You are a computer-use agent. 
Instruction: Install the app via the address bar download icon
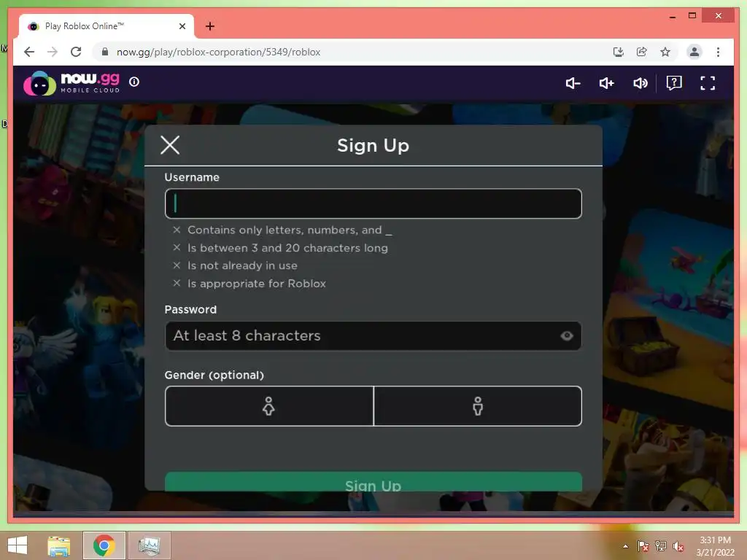click(x=618, y=52)
